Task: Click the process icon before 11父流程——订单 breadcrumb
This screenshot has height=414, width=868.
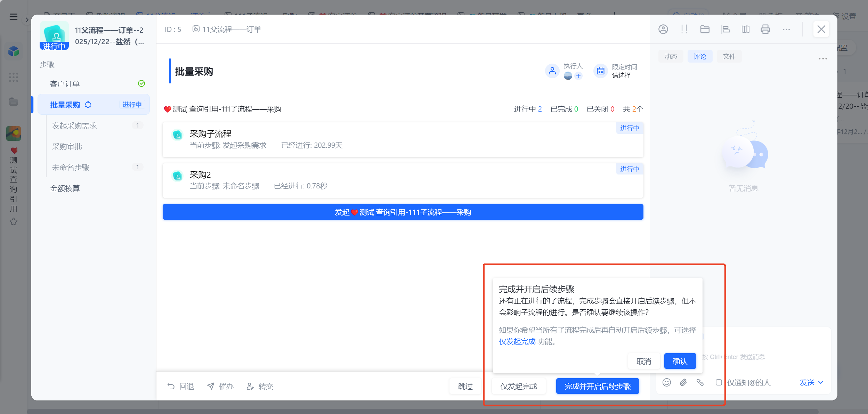Action: pos(196,29)
